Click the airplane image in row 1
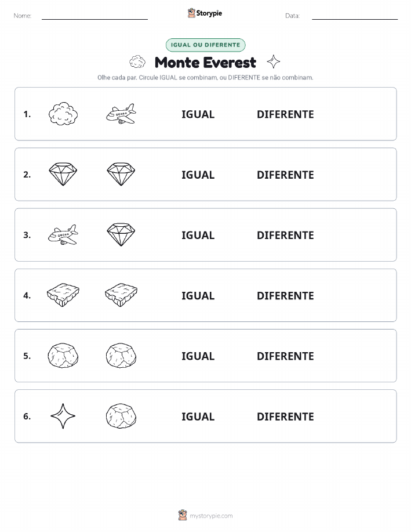This screenshot has width=411, height=532. pyautogui.click(x=121, y=114)
